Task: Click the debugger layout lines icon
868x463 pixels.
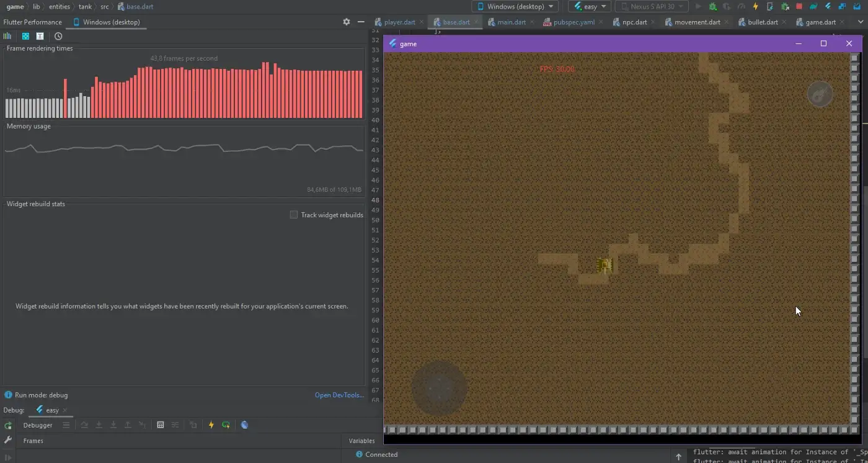Action: click(x=66, y=425)
